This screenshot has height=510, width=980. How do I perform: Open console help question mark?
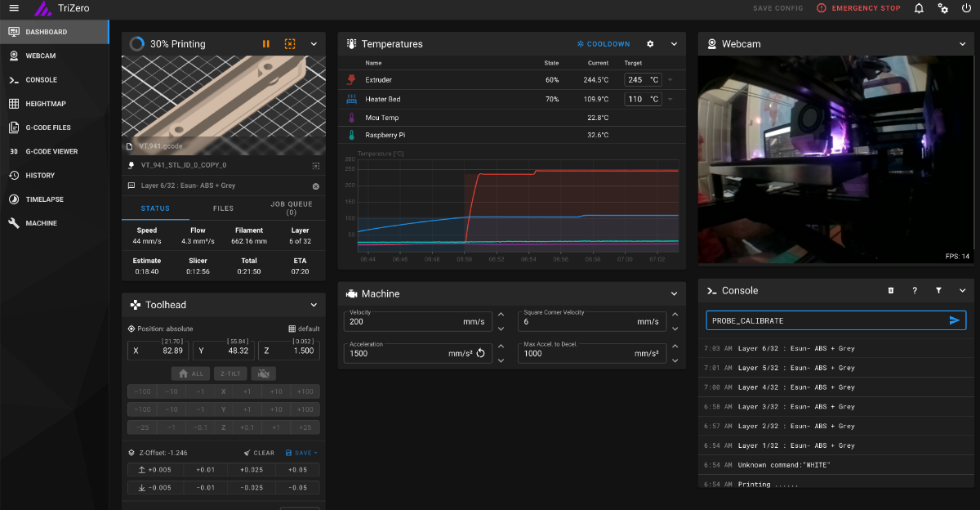pos(915,290)
